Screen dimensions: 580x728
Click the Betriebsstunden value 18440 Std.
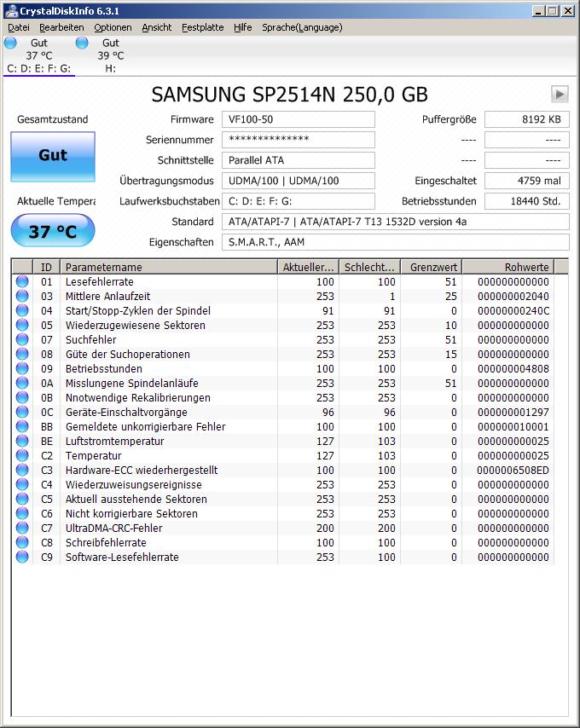pyautogui.click(x=526, y=201)
